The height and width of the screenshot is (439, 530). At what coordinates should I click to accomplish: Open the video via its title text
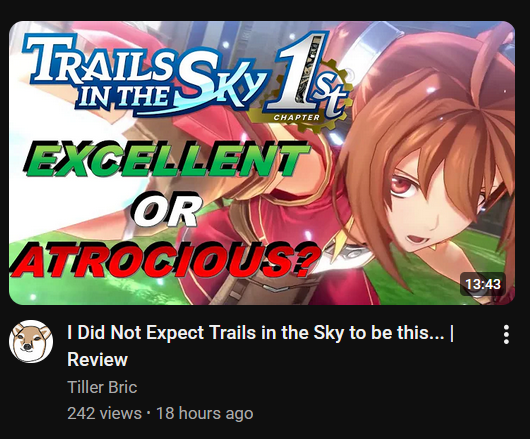260,346
